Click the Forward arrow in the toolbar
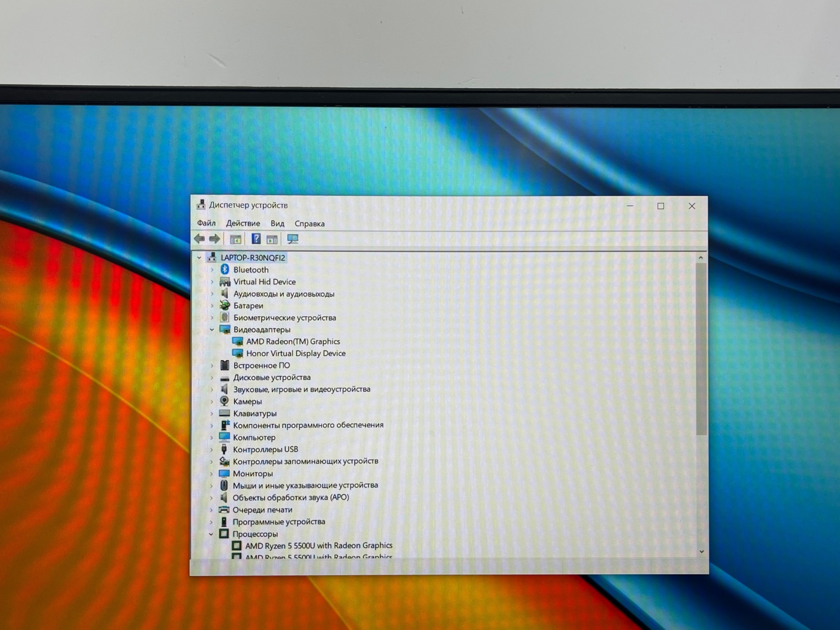The height and width of the screenshot is (630, 840). click(x=215, y=239)
